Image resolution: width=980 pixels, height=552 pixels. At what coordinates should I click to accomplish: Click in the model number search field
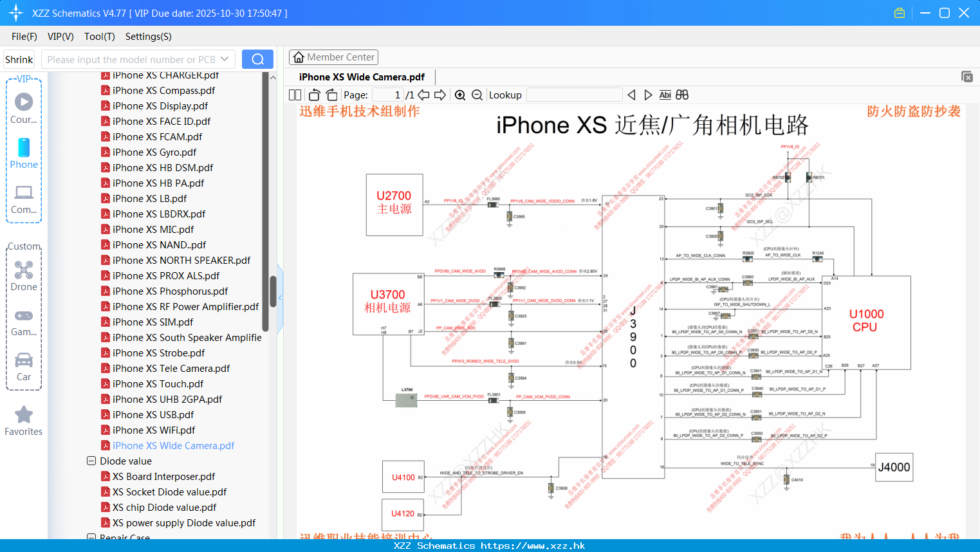(132, 59)
